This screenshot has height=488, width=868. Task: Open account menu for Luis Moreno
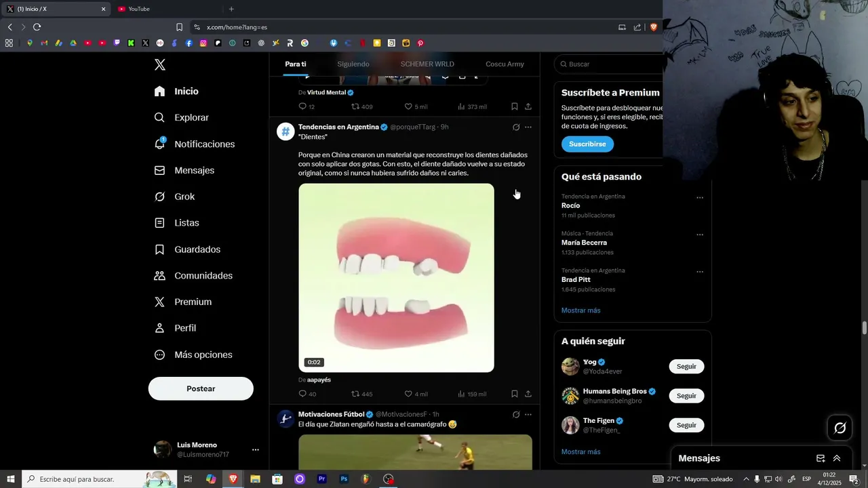(x=206, y=449)
